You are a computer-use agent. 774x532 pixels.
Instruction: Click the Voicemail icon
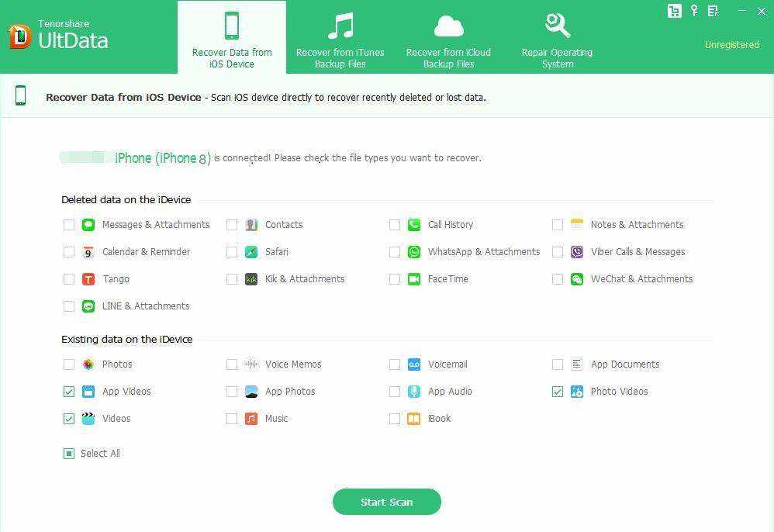414,364
